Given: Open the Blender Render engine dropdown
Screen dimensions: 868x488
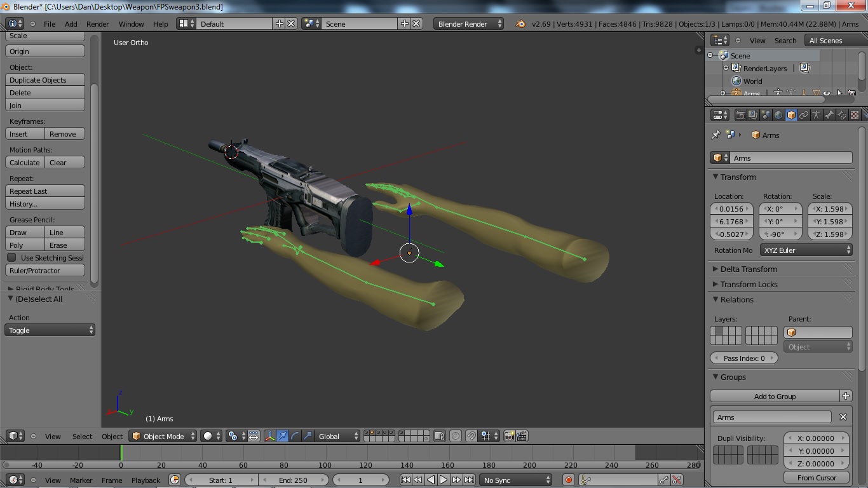Looking at the screenshot, I should (x=468, y=24).
